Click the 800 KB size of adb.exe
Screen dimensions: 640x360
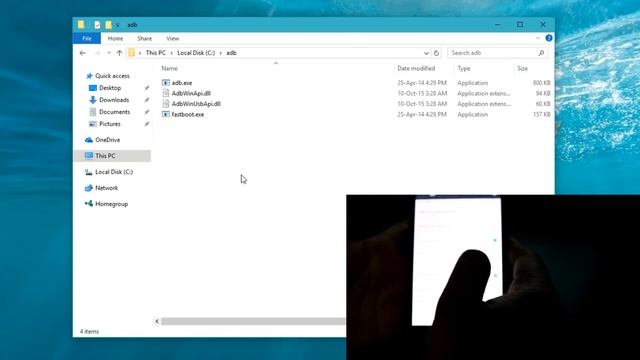point(541,83)
